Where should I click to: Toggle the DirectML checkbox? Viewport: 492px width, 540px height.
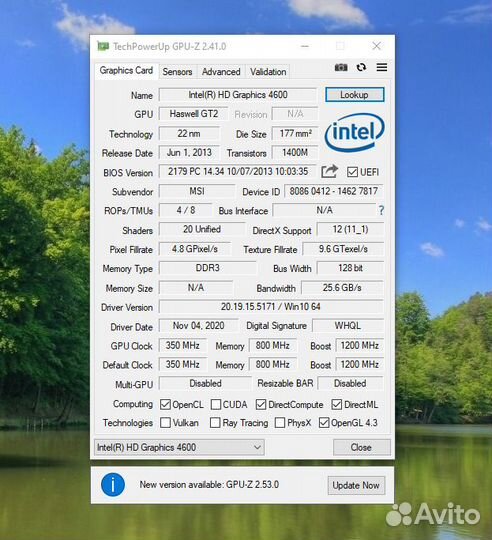point(336,404)
